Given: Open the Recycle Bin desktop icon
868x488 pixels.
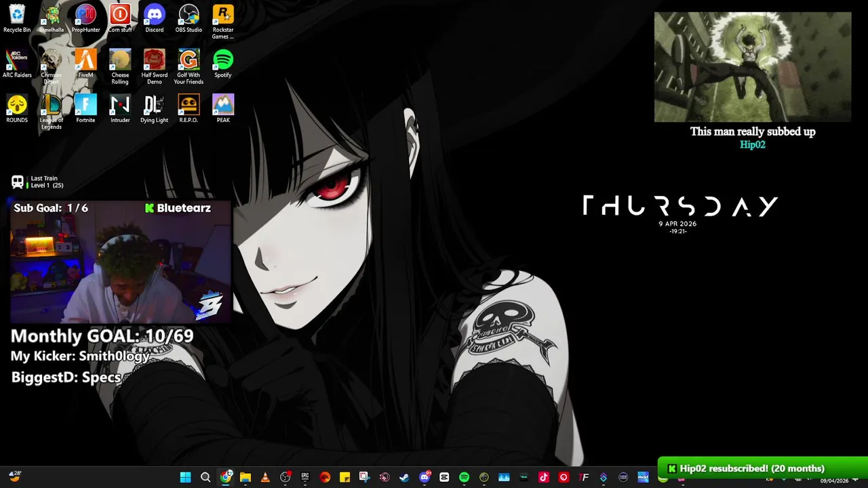Looking at the screenshot, I should click(x=17, y=18).
